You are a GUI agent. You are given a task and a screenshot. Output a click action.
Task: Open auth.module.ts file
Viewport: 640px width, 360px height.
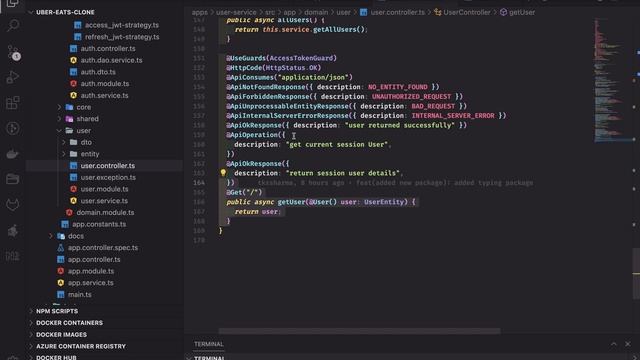click(x=104, y=83)
